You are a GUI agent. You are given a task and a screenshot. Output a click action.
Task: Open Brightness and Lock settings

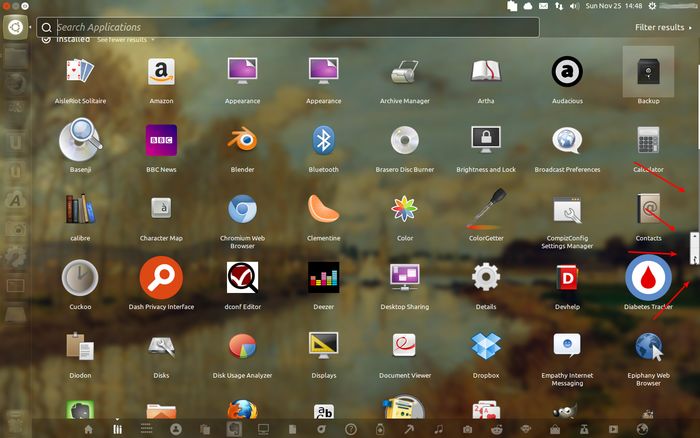486,139
